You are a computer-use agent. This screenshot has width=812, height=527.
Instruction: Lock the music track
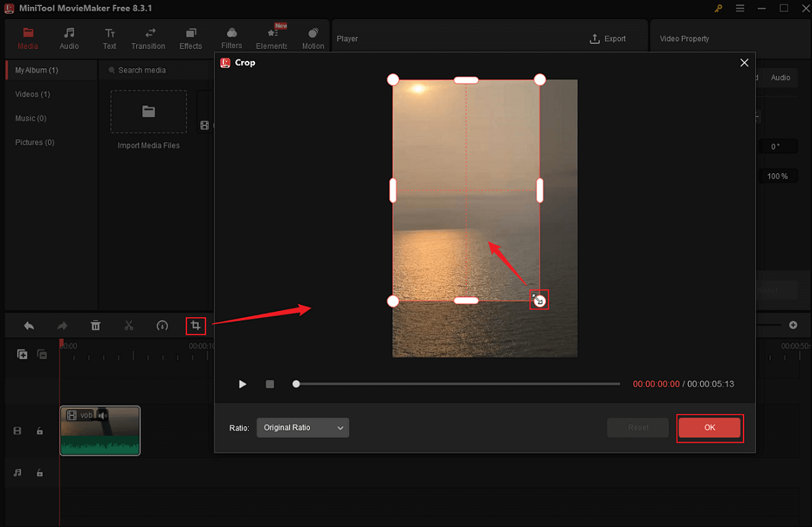pos(40,472)
